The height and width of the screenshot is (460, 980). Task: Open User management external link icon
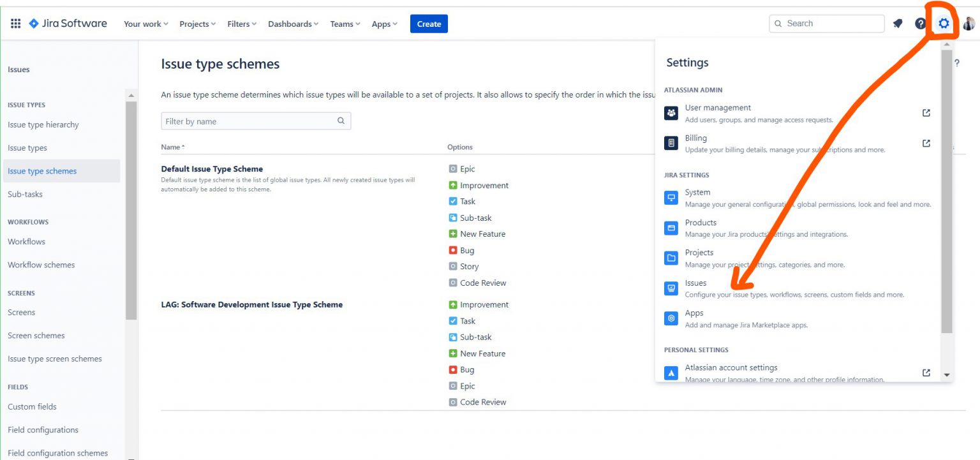click(926, 113)
